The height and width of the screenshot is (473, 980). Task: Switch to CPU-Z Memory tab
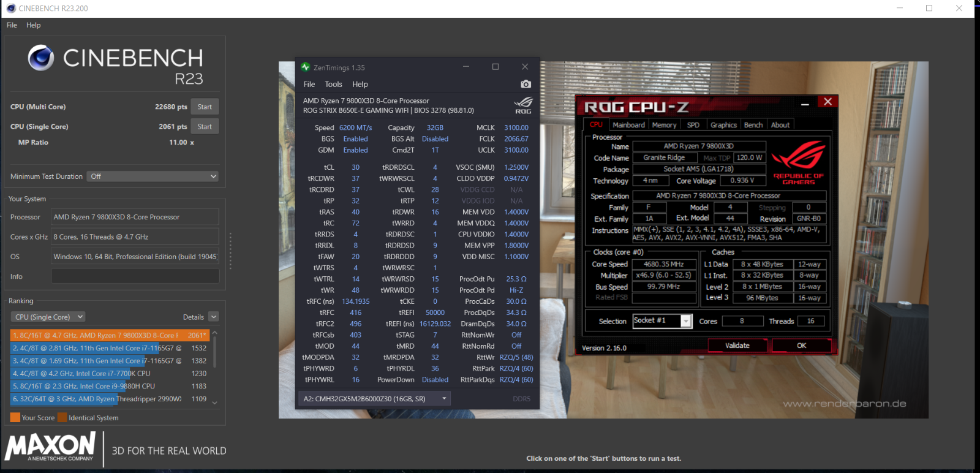[x=664, y=125]
